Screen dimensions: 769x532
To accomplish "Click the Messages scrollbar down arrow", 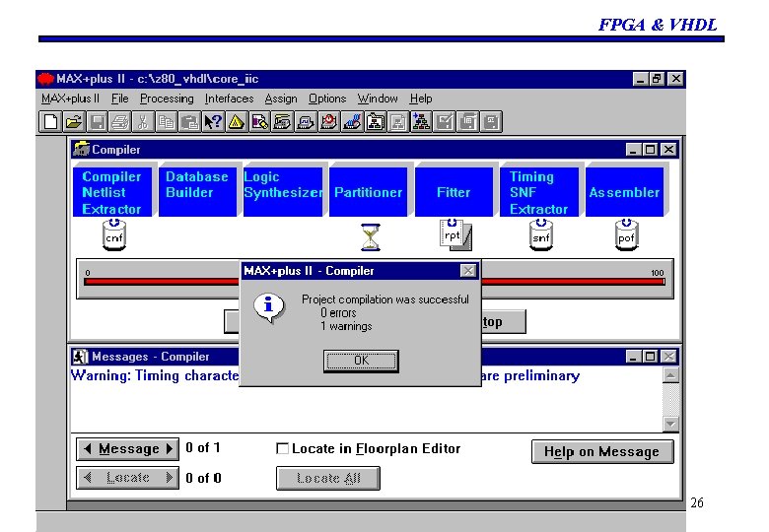I will pyautogui.click(x=670, y=424).
